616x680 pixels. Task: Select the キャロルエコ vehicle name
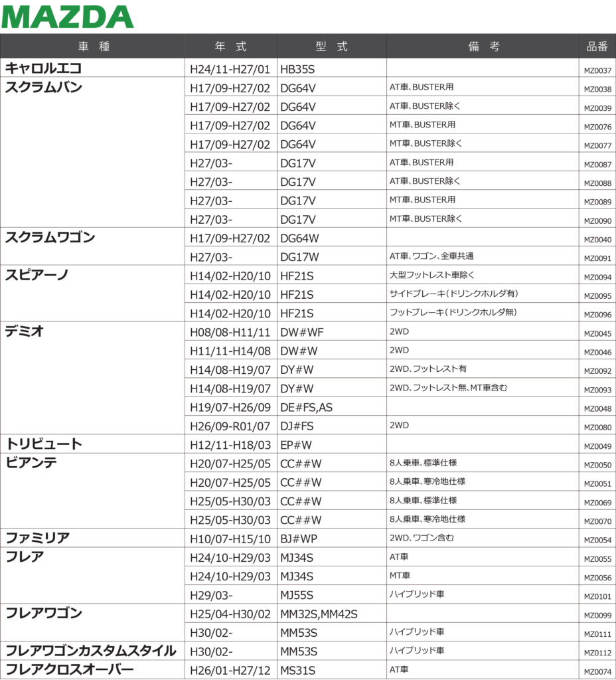point(44,68)
